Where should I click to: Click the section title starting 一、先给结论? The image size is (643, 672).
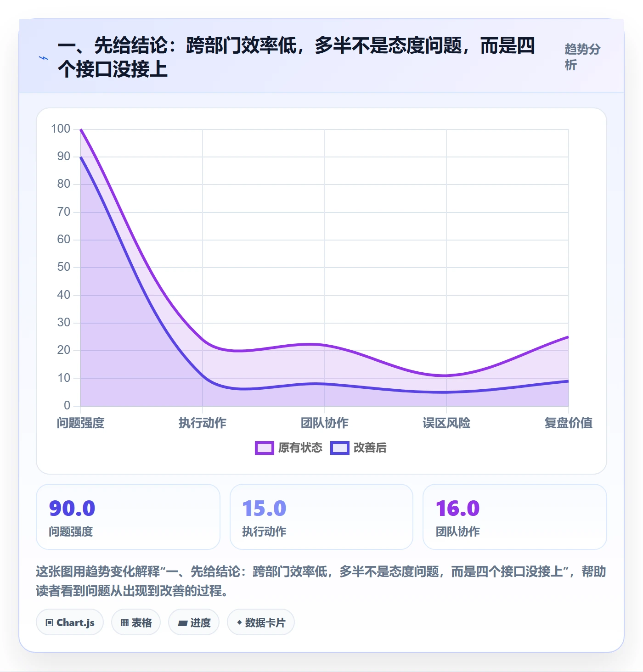pos(296,57)
